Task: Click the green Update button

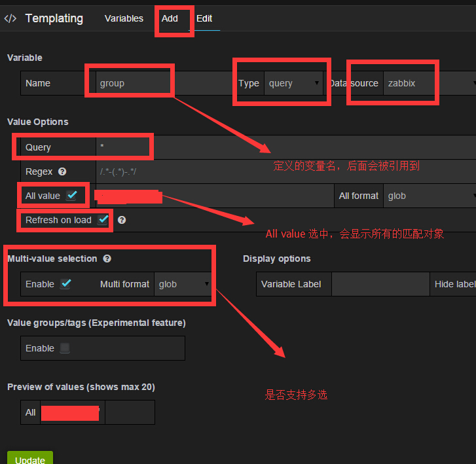Action: click(x=30, y=457)
